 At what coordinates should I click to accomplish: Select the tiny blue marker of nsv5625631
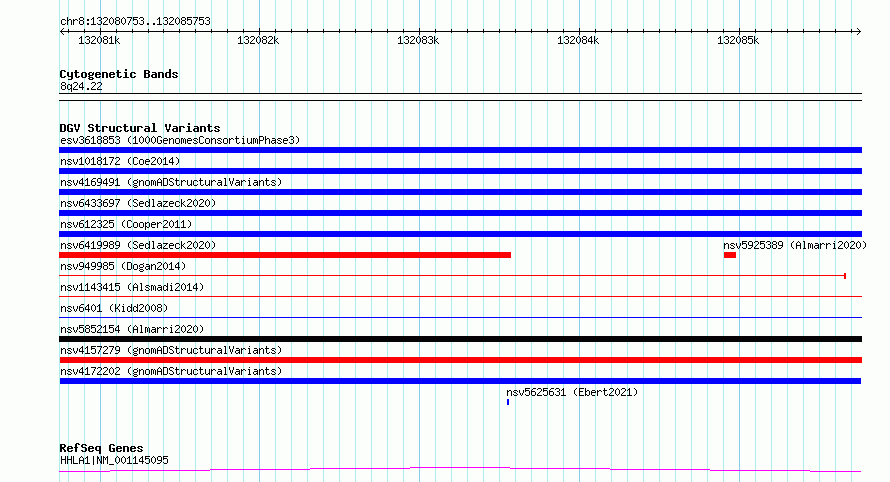tap(508, 402)
